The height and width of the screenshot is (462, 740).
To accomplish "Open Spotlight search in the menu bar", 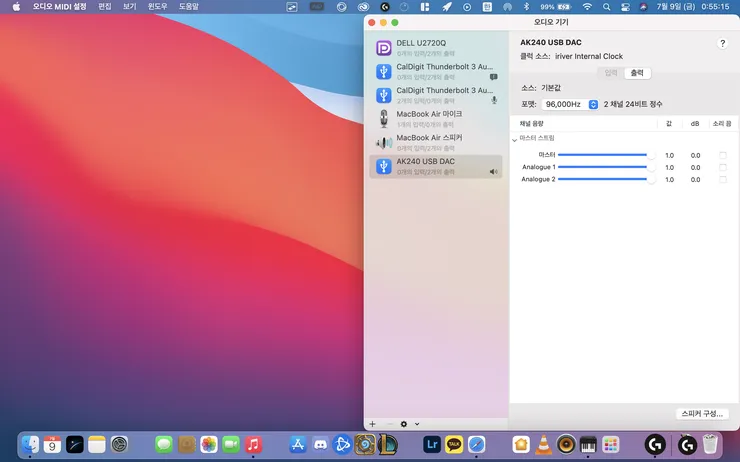I will pos(606,7).
